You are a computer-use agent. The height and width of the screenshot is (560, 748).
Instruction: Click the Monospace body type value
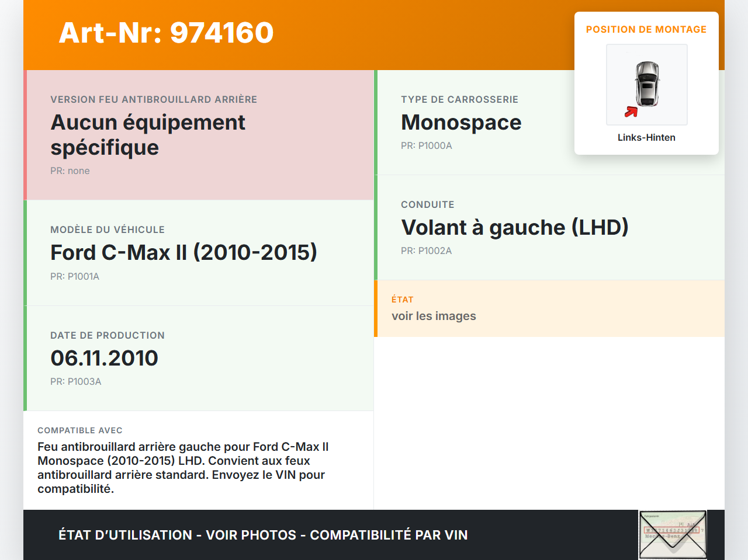pos(461,122)
